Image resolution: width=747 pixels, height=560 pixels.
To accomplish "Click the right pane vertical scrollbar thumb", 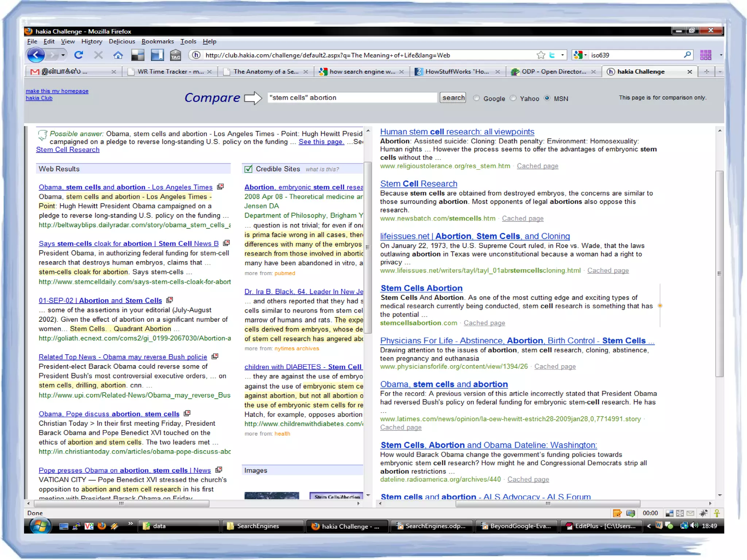I will coord(719,274).
